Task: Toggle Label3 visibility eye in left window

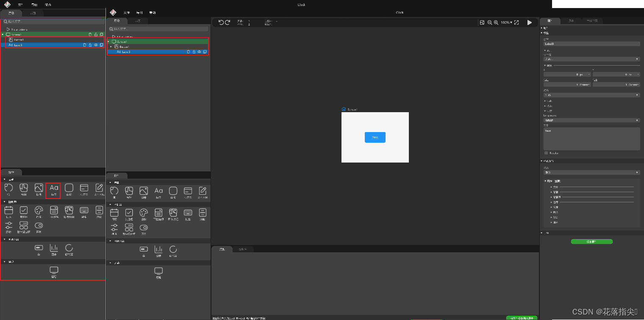Action: [x=96, y=44]
